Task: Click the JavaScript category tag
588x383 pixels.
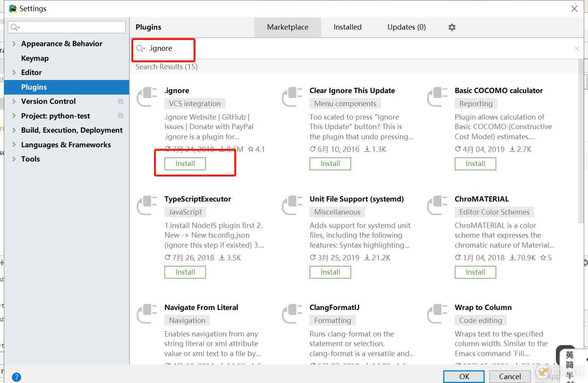Action: (186, 212)
